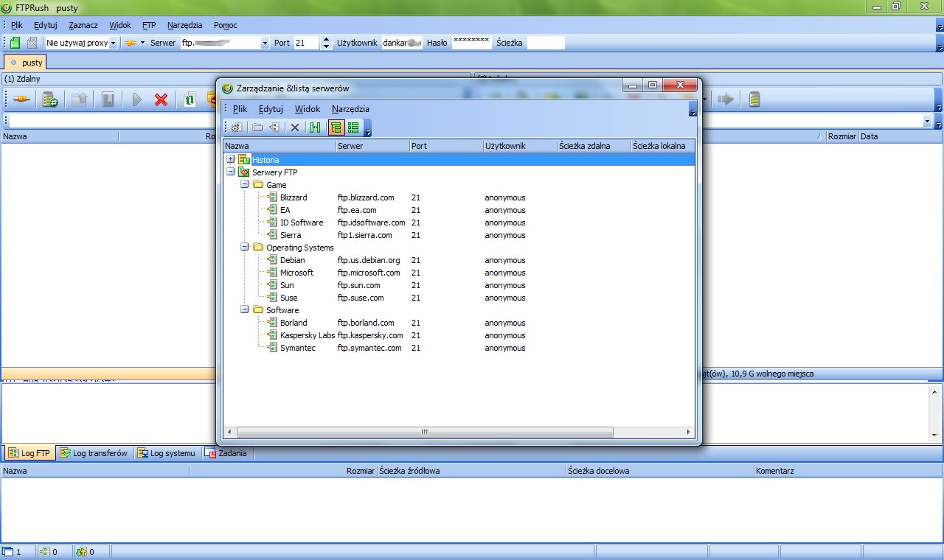Click the Game folder icon
The image size is (944, 560).
pos(258,185)
